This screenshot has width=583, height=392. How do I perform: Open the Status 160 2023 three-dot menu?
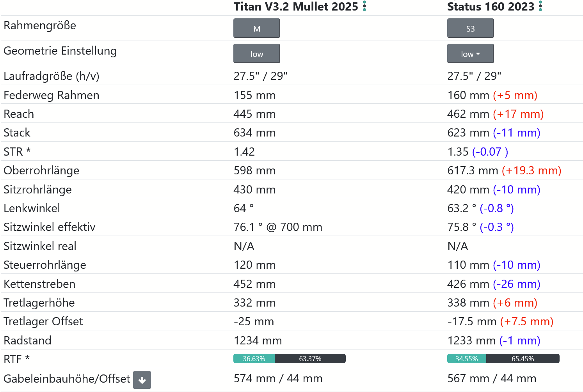click(x=540, y=6)
